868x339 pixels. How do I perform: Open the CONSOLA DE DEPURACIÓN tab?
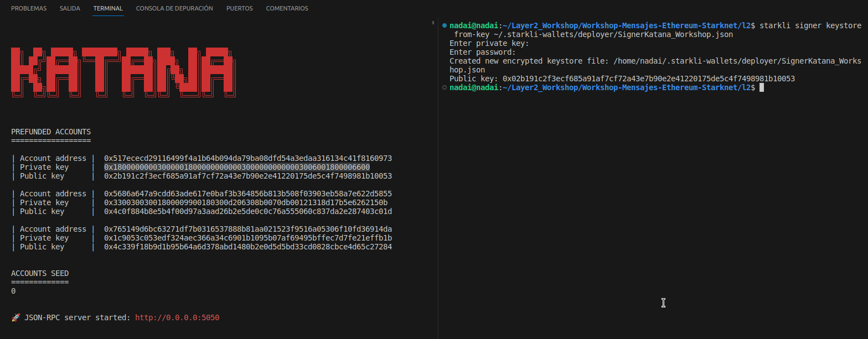tap(174, 8)
